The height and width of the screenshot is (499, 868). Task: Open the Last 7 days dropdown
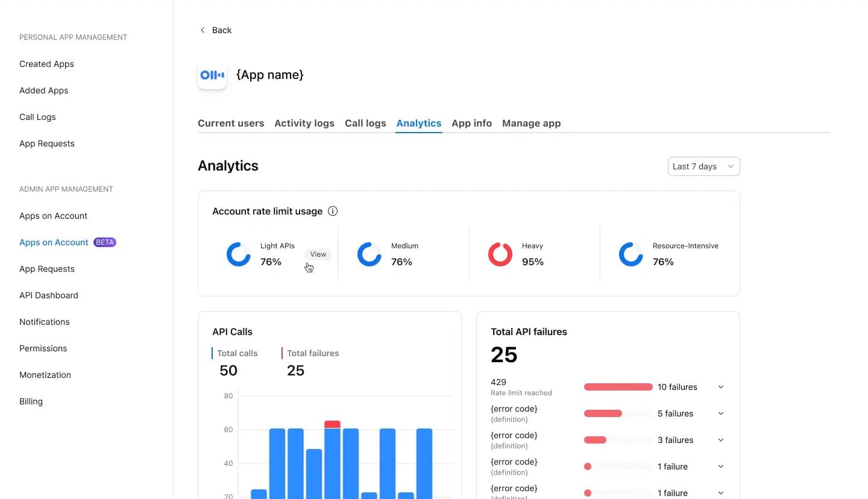pos(703,166)
